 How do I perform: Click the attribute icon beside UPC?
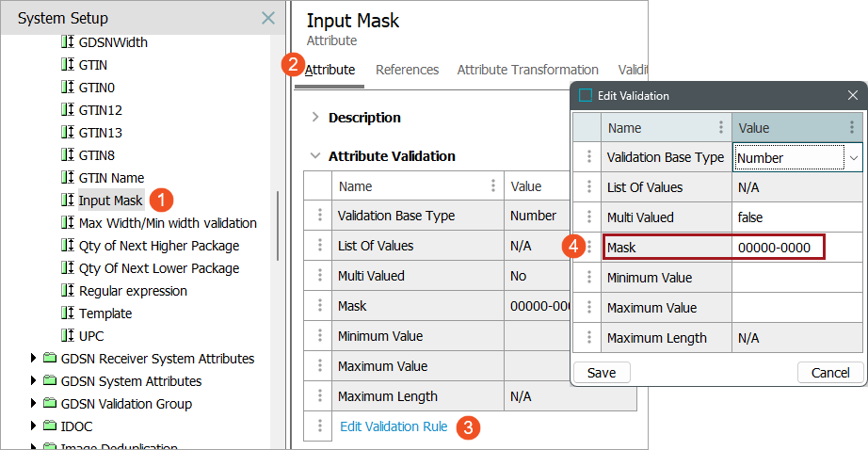coord(67,336)
